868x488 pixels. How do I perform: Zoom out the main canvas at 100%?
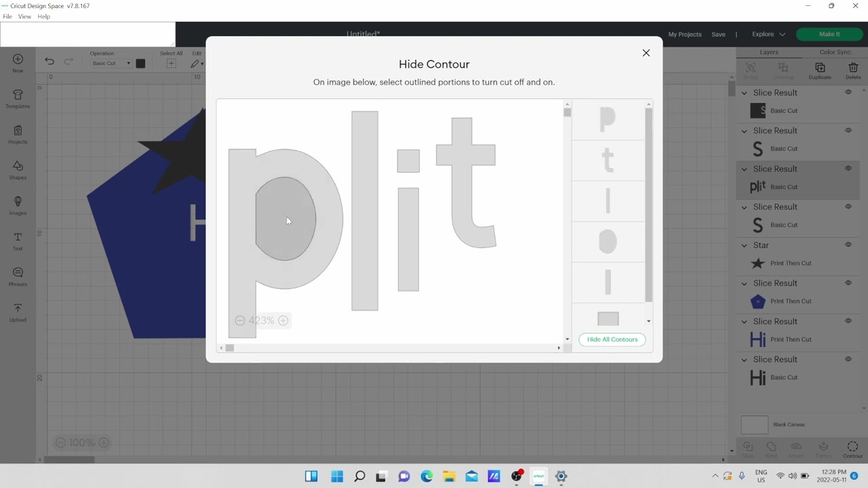pyautogui.click(x=60, y=443)
